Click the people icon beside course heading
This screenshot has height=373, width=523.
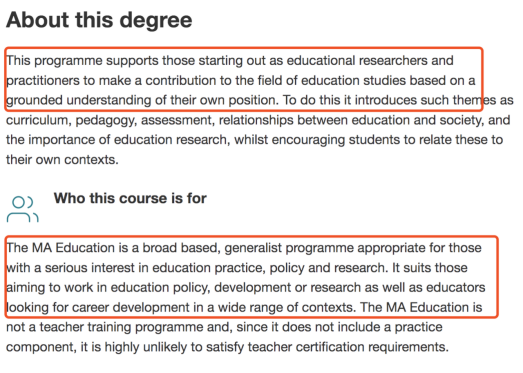click(23, 209)
